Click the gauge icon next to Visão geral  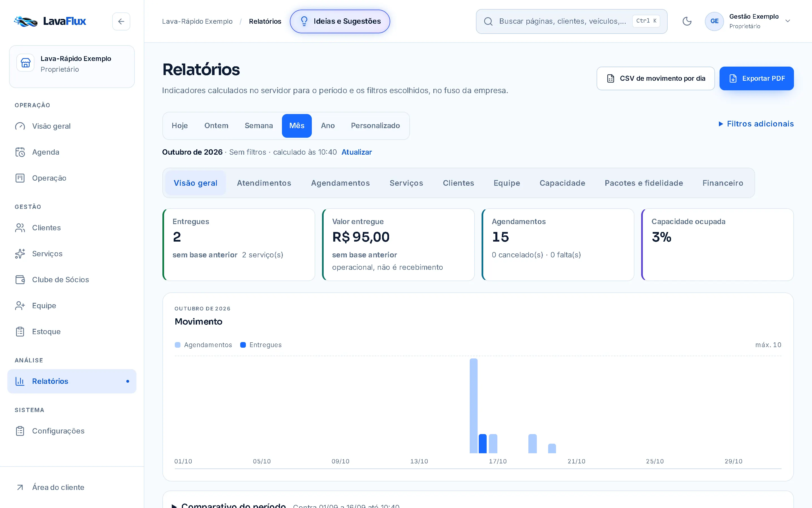click(x=20, y=126)
